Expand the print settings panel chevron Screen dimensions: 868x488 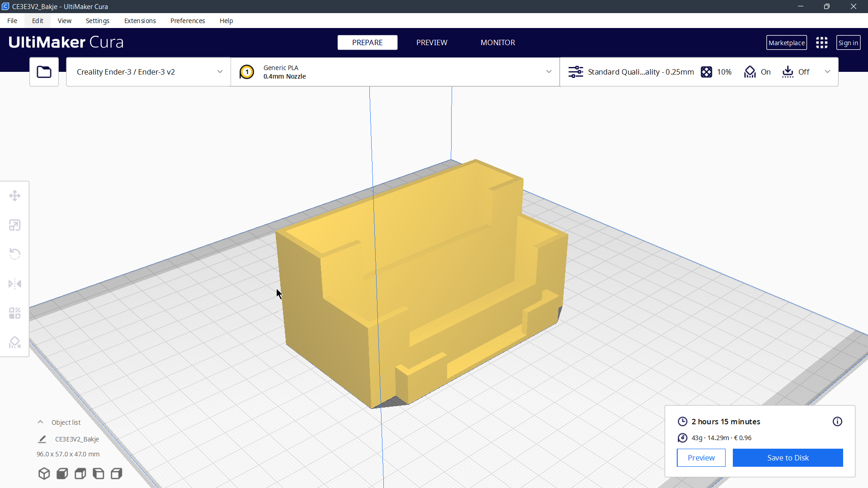(x=828, y=71)
